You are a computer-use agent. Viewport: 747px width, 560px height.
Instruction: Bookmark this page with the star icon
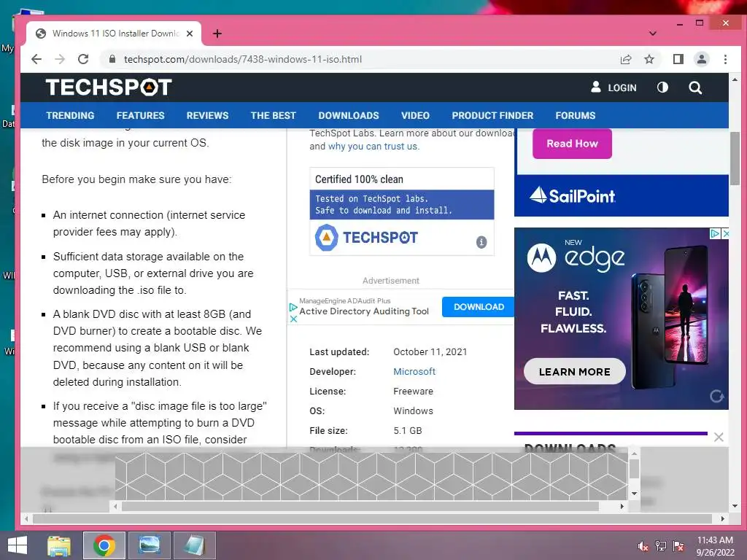coord(649,59)
